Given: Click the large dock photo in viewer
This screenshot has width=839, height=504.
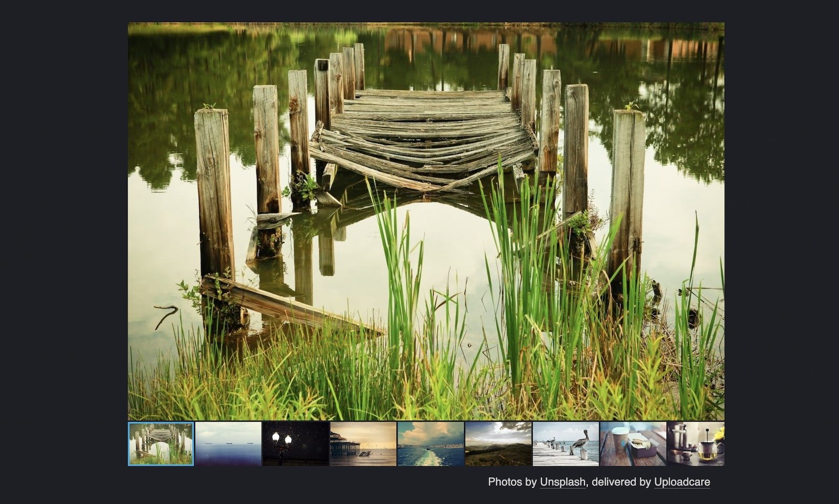Looking at the screenshot, I should pos(426,221).
